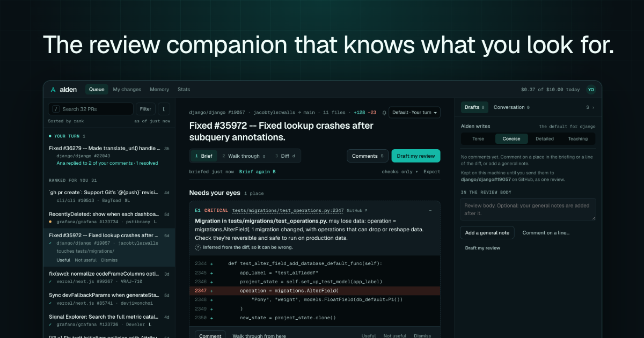
Task: Open the Sync devFallbackParams PR row
Action: pyautogui.click(x=109, y=299)
